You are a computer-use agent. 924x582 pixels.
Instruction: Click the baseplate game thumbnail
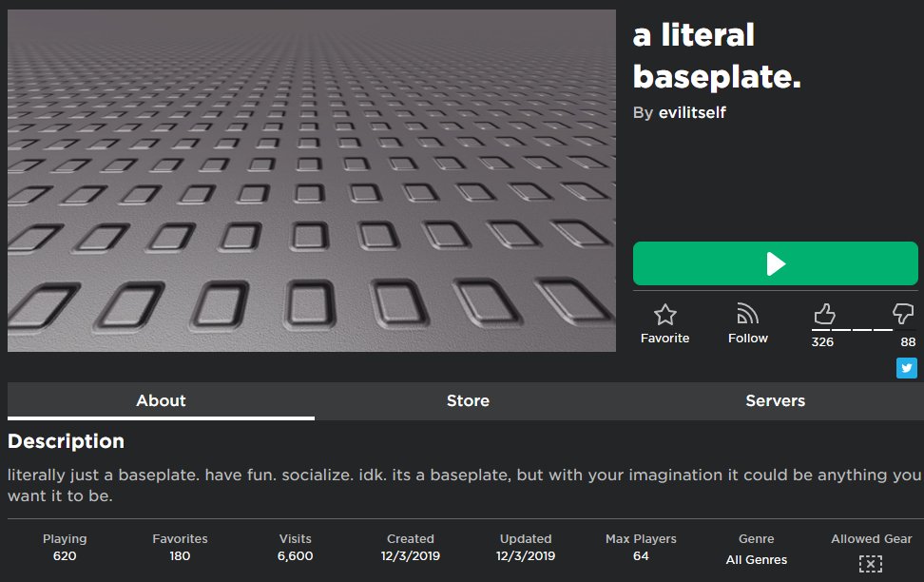(312, 181)
